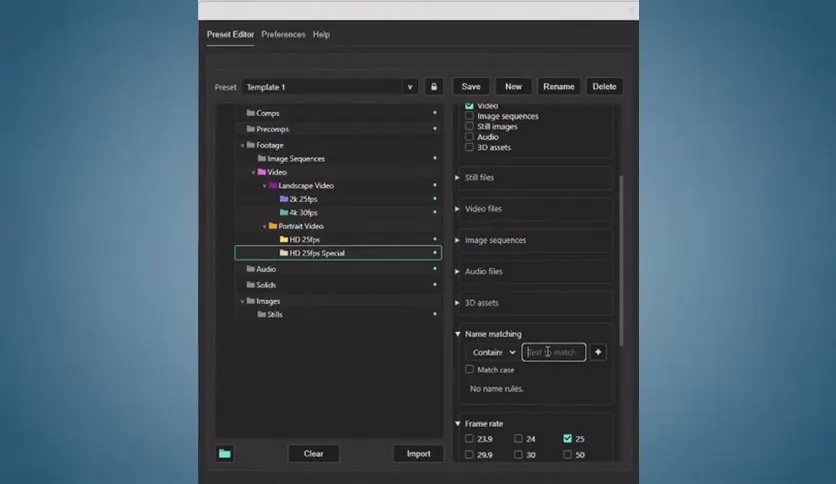The width and height of the screenshot is (836, 484).
Task: Click the Comps folder icon
Action: [x=250, y=113]
